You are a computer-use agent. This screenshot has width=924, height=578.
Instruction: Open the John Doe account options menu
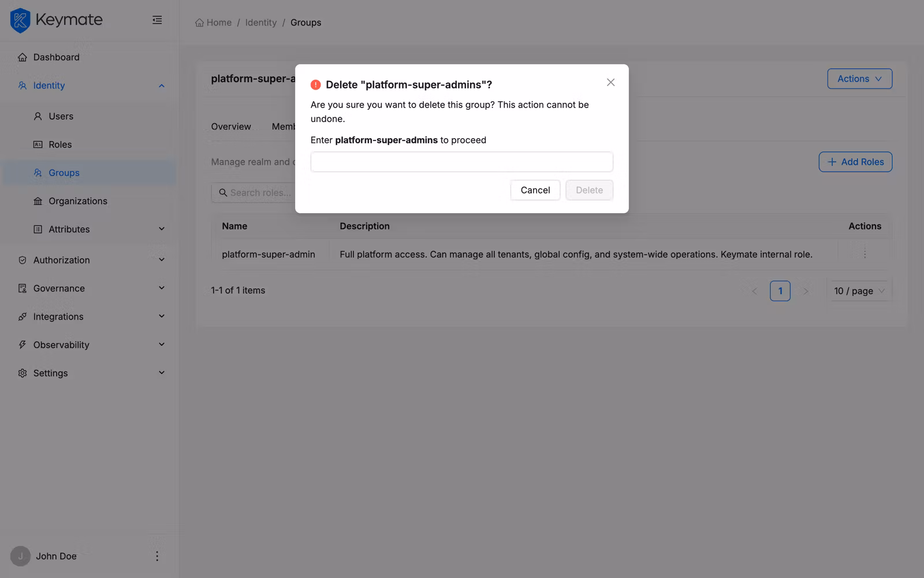coord(157,555)
